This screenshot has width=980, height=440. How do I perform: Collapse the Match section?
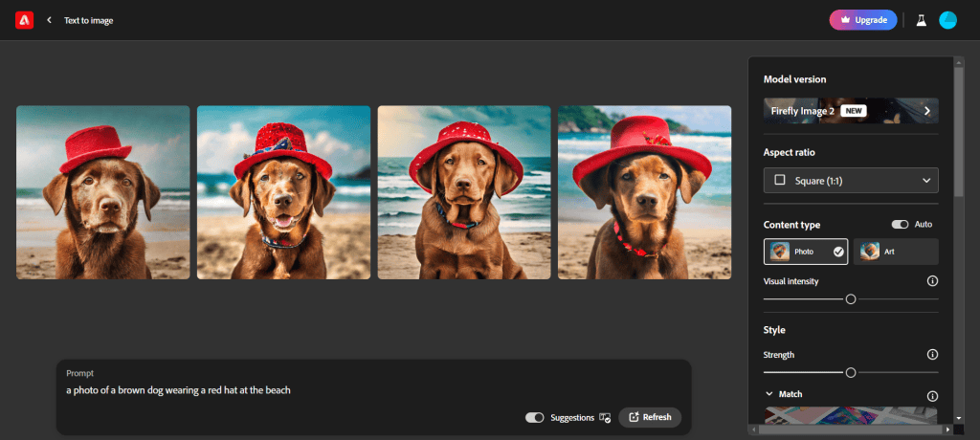[769, 394]
